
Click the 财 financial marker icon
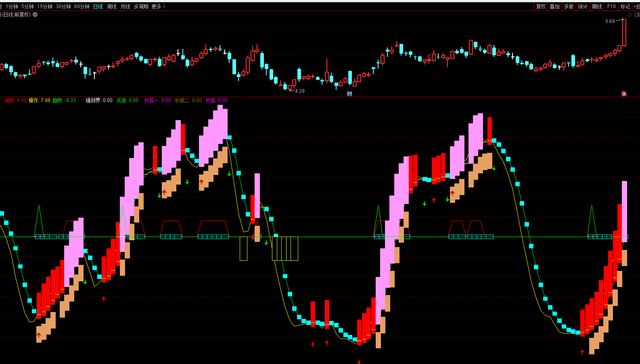(349, 94)
